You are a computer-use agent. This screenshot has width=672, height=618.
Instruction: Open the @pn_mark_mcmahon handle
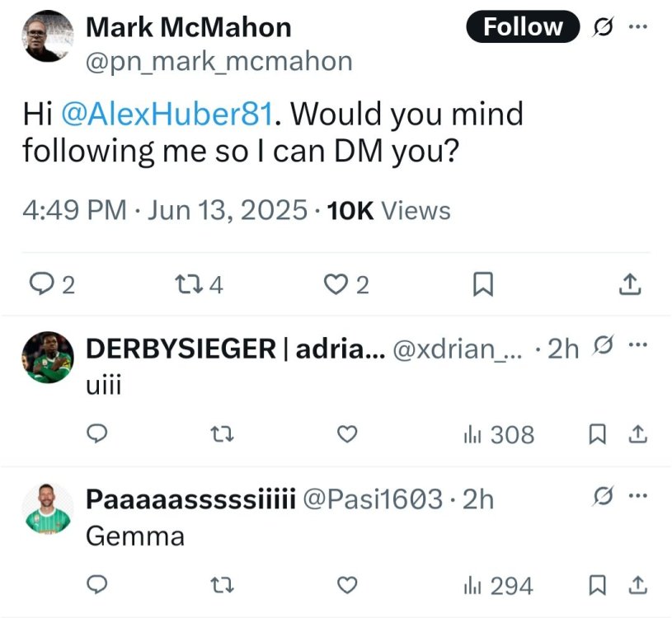tap(219, 61)
